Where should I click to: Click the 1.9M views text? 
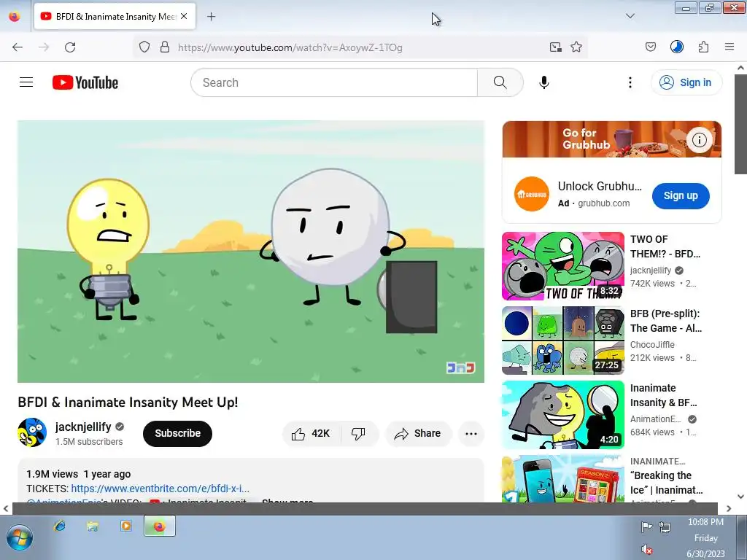pos(52,474)
